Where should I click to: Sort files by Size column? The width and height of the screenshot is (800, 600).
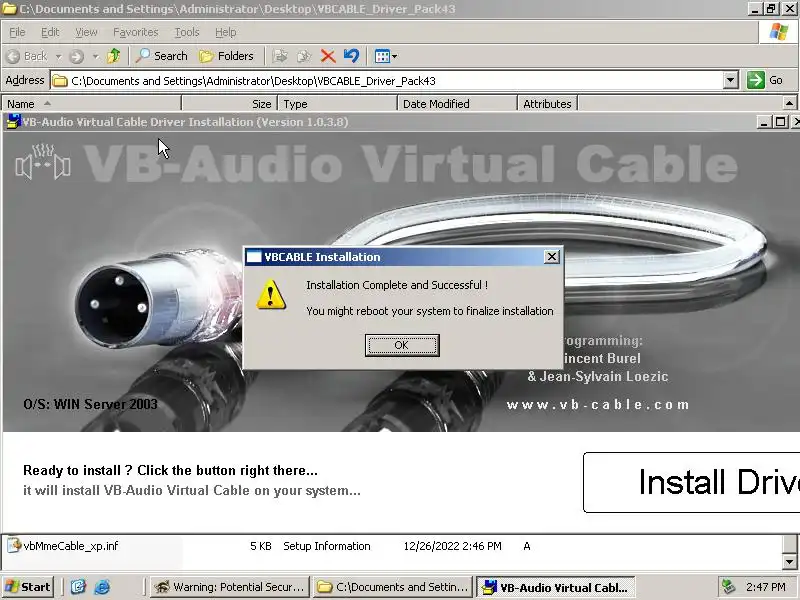coord(229,104)
